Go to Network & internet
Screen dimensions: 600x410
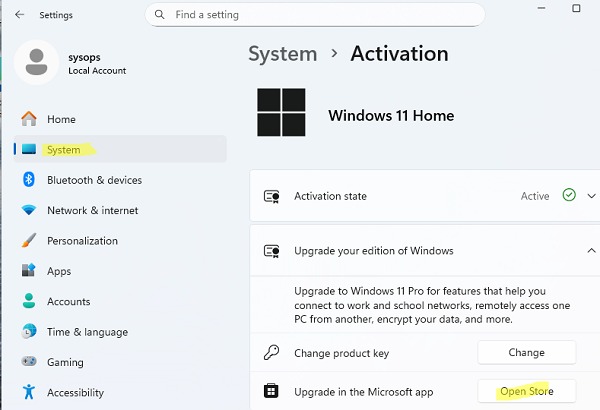click(120, 210)
